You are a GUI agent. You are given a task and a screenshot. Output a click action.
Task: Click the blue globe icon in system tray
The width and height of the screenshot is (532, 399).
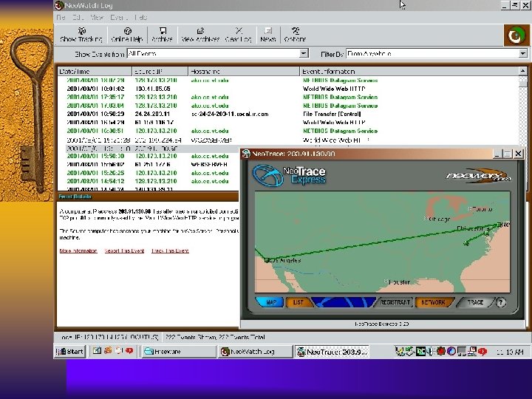[x=451, y=351]
